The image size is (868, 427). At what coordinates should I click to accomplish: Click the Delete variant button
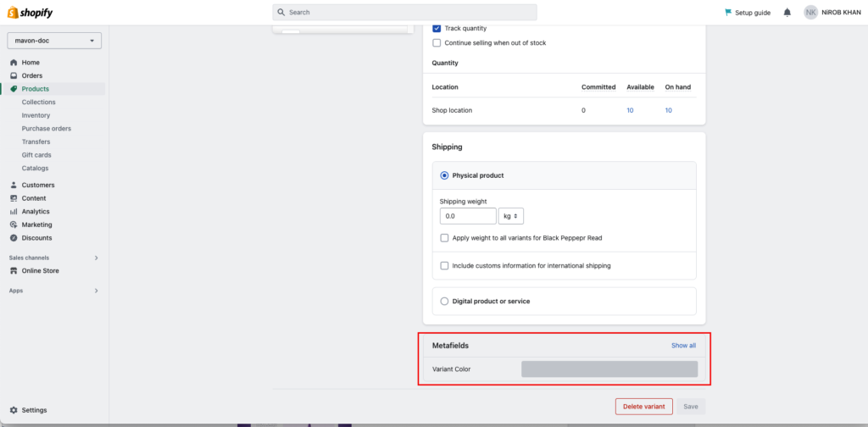click(644, 407)
